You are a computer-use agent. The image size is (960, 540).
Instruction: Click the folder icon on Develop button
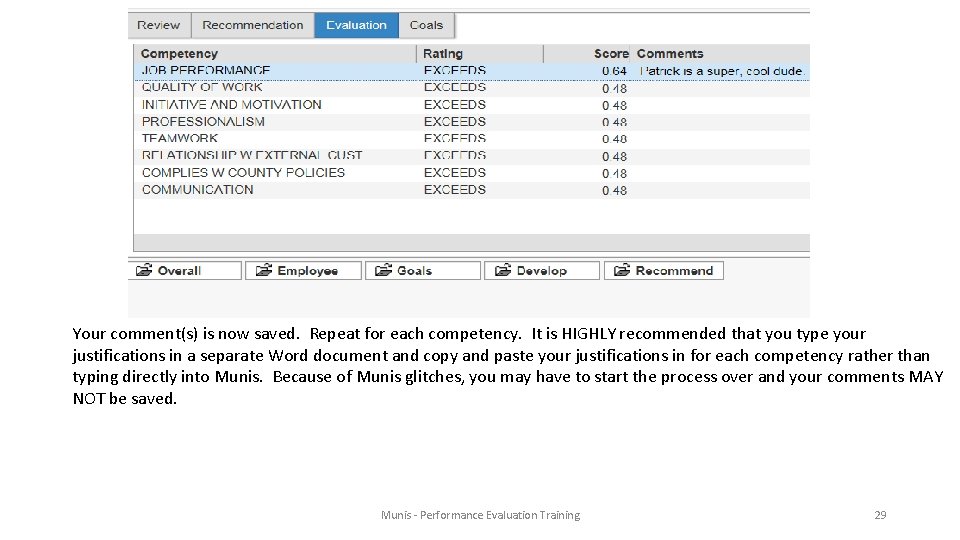503,270
